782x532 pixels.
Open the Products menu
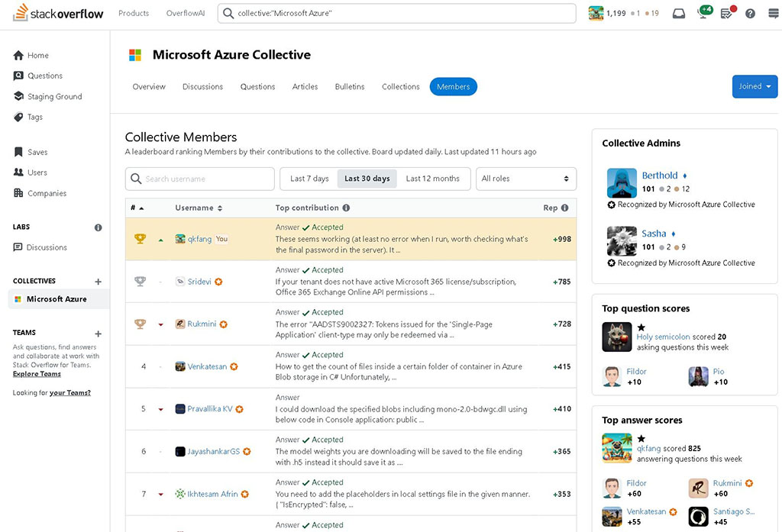(x=134, y=14)
